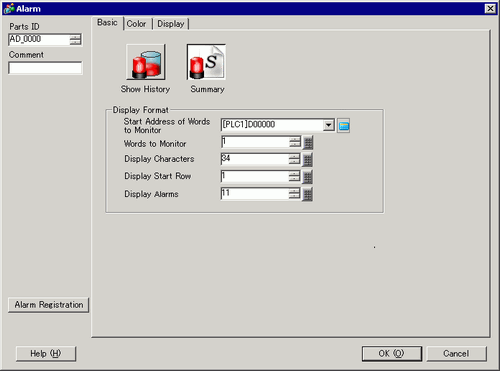Click Parts ID spinner arrows
Viewport: 500px width, 371px height.
(75, 40)
